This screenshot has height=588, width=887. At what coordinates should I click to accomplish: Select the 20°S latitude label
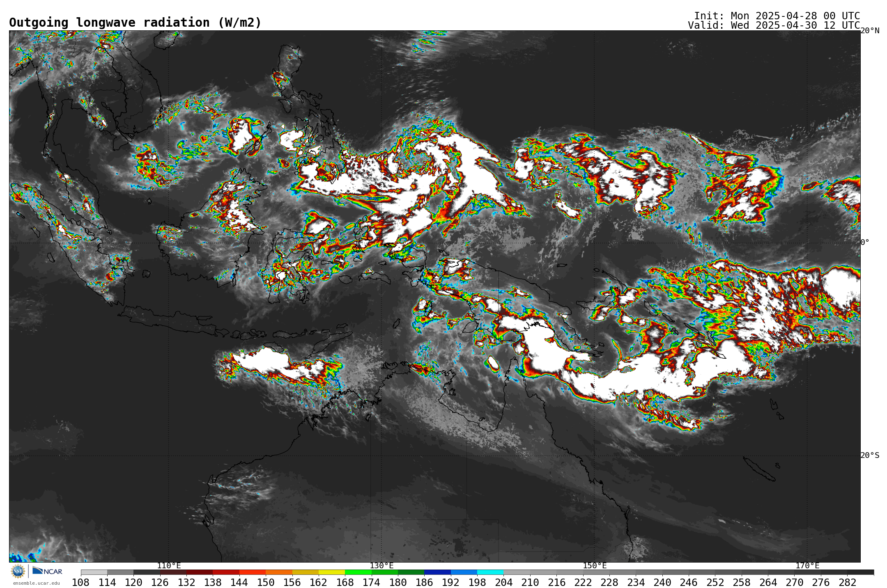click(x=870, y=455)
